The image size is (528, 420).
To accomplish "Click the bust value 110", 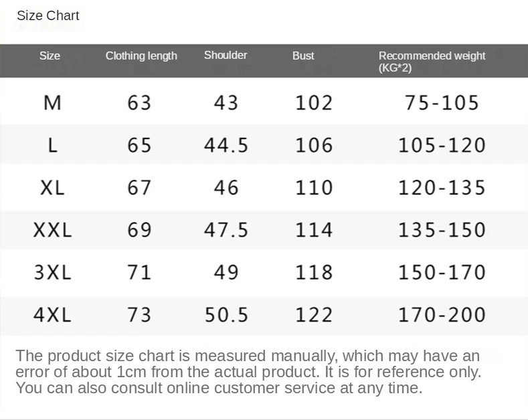I will pos(314,187).
